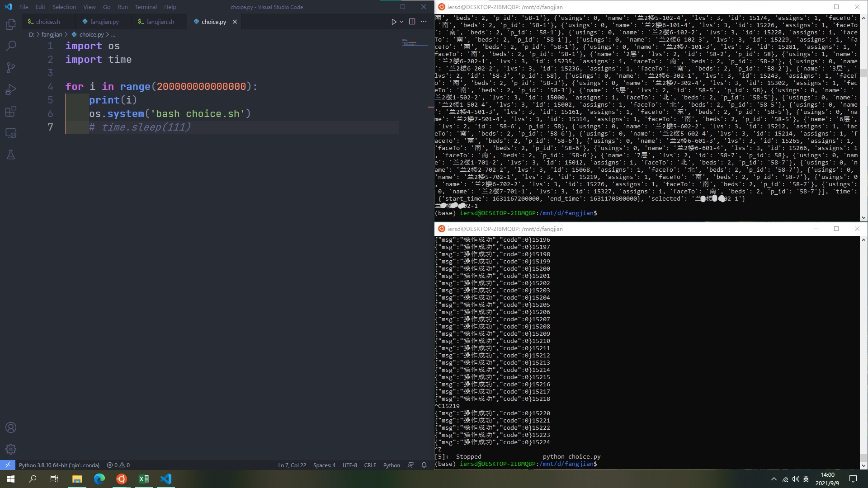Click down arrow on bottom terminal scrollbar
The width and height of the screenshot is (868, 488).
(863, 465)
